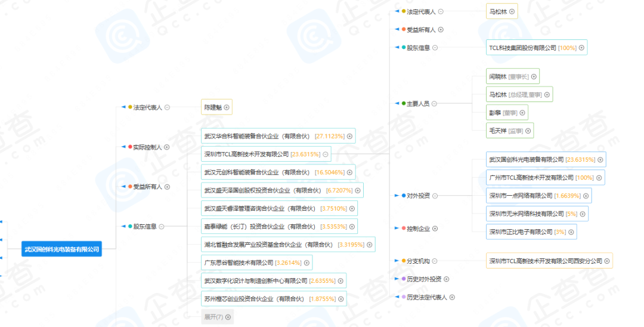Expand the 陈建魁 node plus icon
This screenshot has height=327, width=644.
(227, 107)
